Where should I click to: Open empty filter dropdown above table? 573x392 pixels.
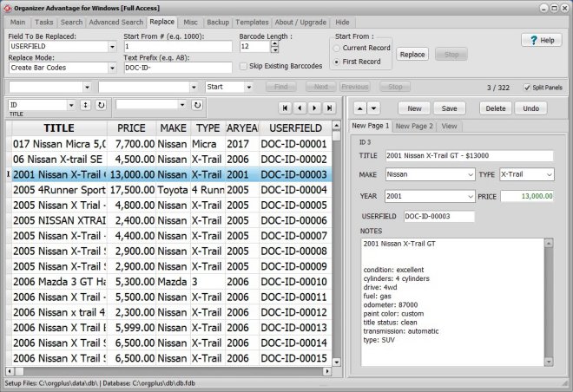coord(182,105)
